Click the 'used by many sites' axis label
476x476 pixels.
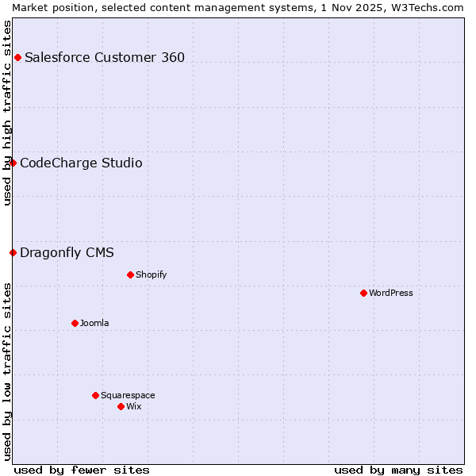coord(398,470)
